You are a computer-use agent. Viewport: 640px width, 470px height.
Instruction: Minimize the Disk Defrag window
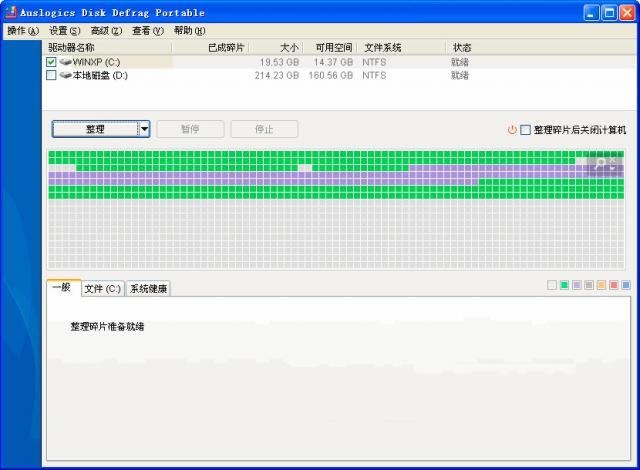(x=591, y=13)
